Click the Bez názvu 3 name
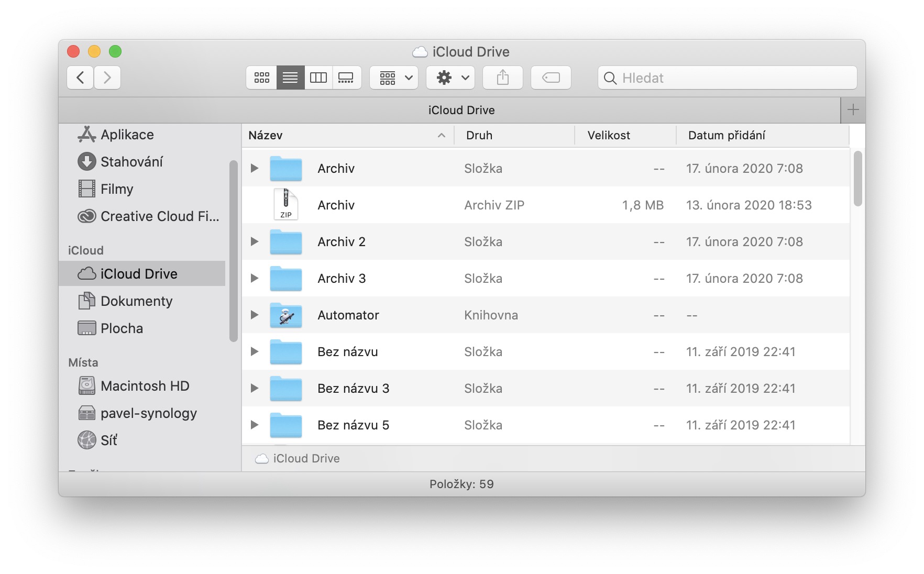 coord(354,388)
